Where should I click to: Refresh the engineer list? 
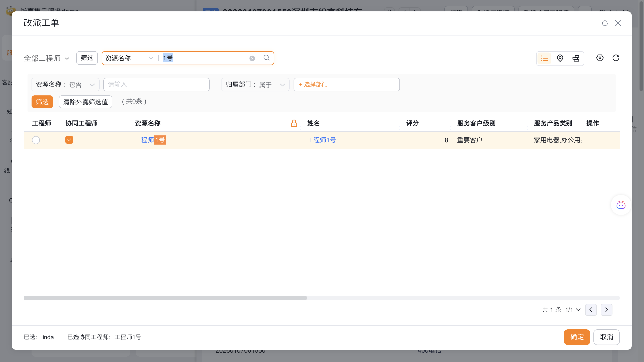[616, 58]
